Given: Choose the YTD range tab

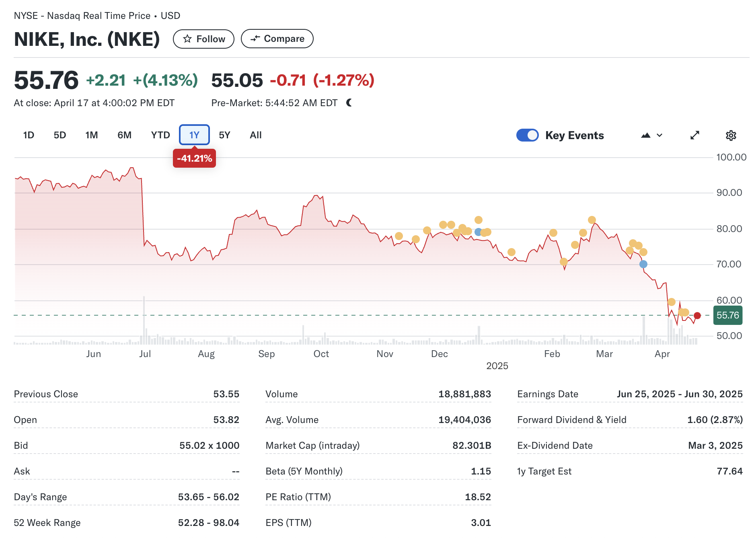Looking at the screenshot, I should [160, 135].
